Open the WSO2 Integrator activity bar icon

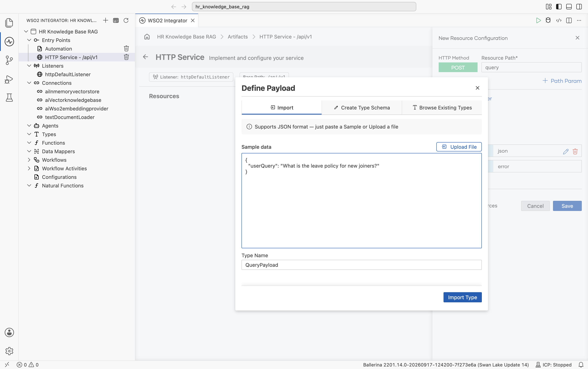[9, 41]
